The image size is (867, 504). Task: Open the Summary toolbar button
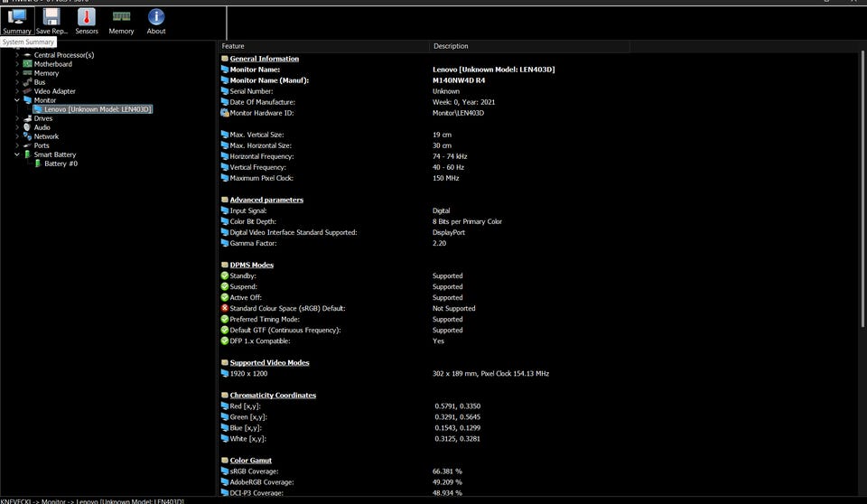pyautogui.click(x=16, y=20)
